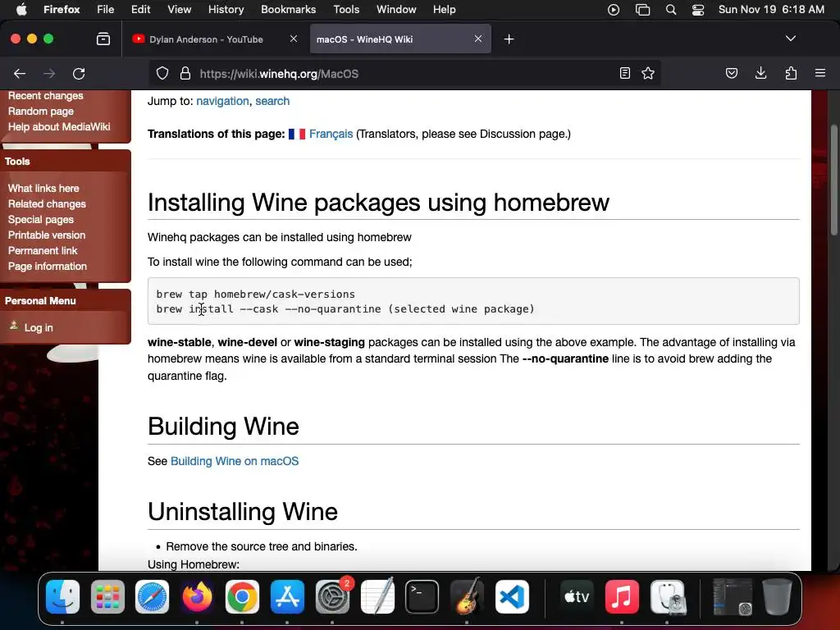Open the tracking protection shield icon
840x630 pixels.
[162, 73]
